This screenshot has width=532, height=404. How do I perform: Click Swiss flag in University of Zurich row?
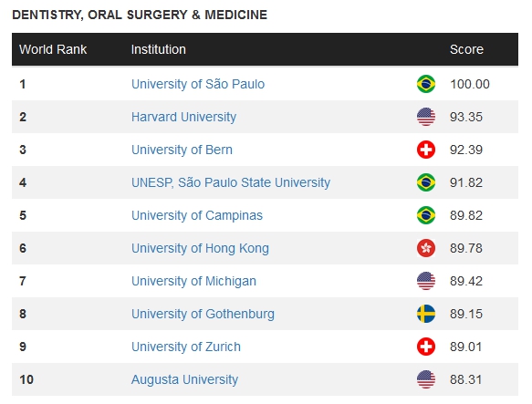[x=426, y=347]
